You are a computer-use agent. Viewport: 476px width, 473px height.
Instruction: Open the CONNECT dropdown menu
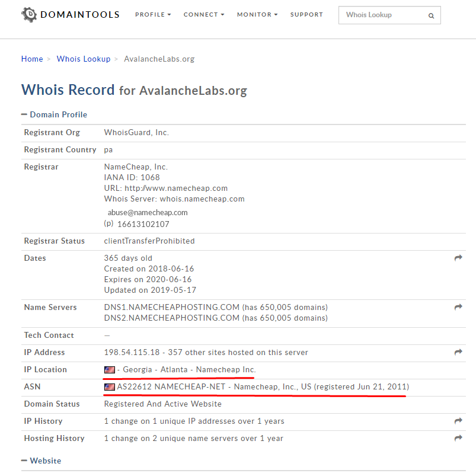click(x=204, y=14)
